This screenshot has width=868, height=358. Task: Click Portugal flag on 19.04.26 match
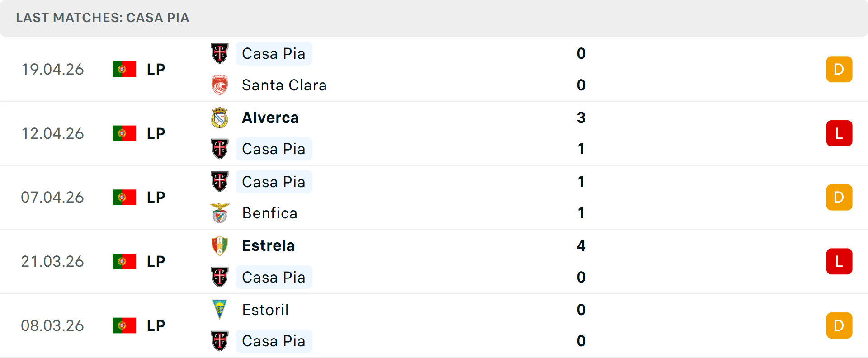tap(124, 69)
